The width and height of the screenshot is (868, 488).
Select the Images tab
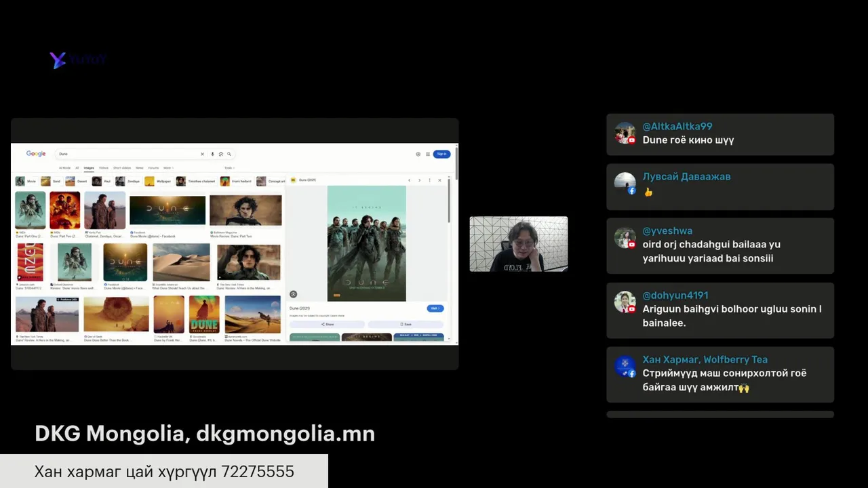pyautogui.click(x=89, y=167)
